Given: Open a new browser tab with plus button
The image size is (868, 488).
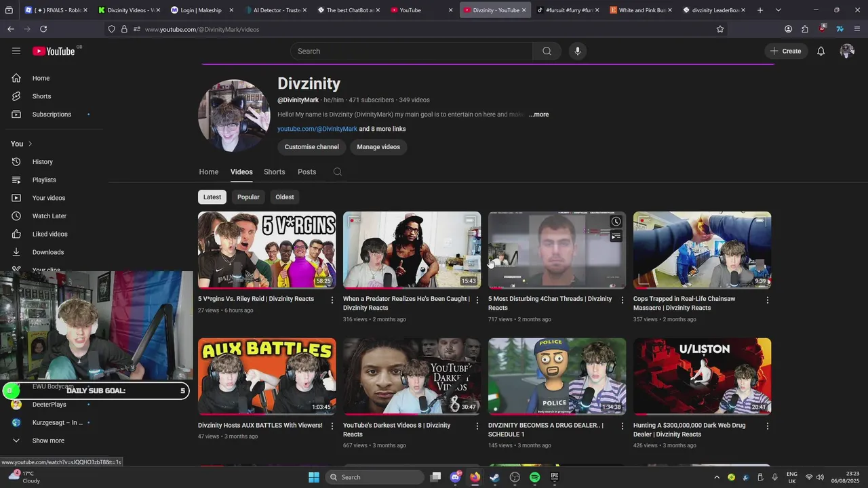Looking at the screenshot, I should [x=759, y=10].
